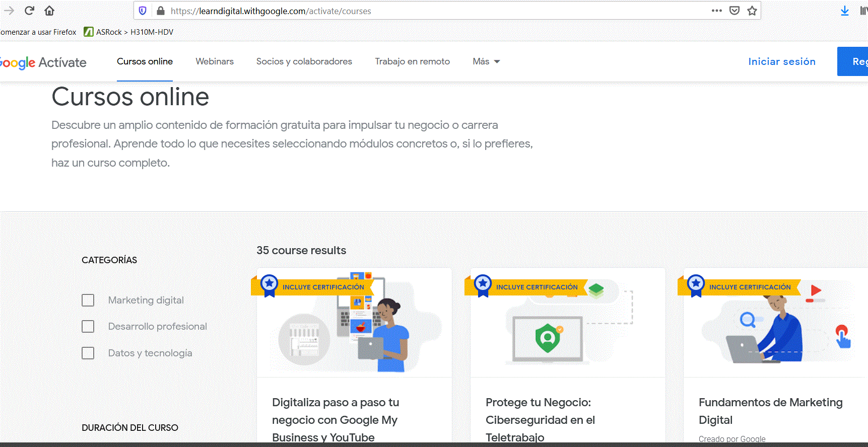868x447 pixels.
Task: Open the tracking protection shield icon
Action: point(143,11)
